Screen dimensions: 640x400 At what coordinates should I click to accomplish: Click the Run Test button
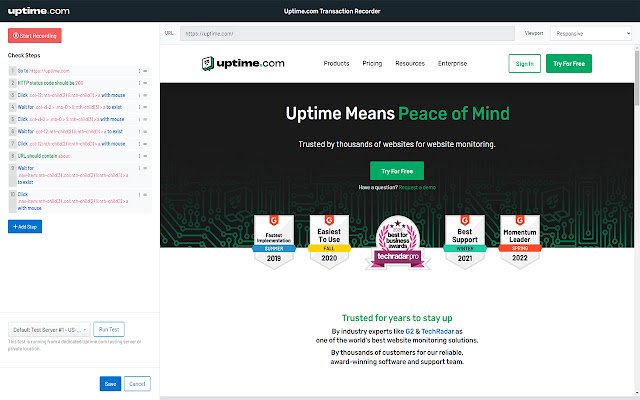click(x=109, y=329)
